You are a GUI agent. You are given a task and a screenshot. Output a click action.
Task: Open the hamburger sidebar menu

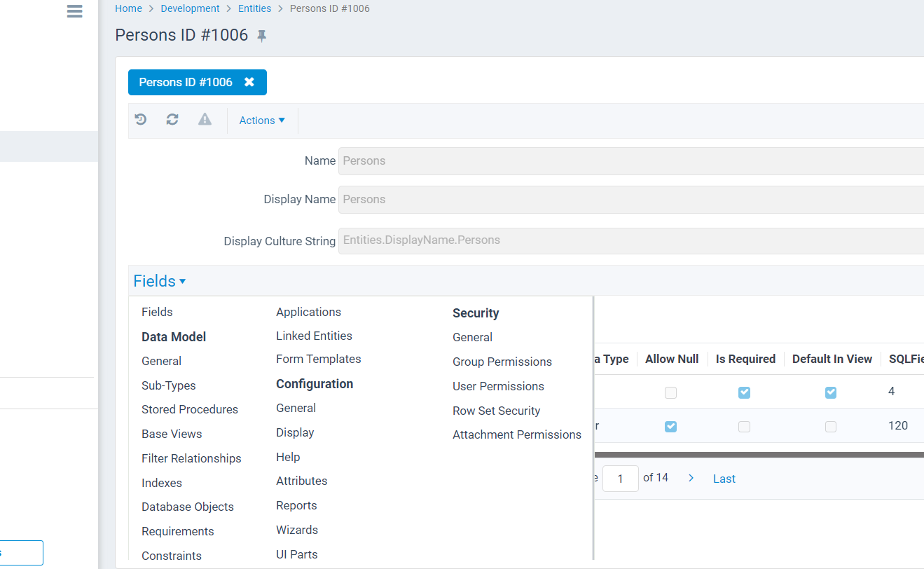tap(75, 11)
